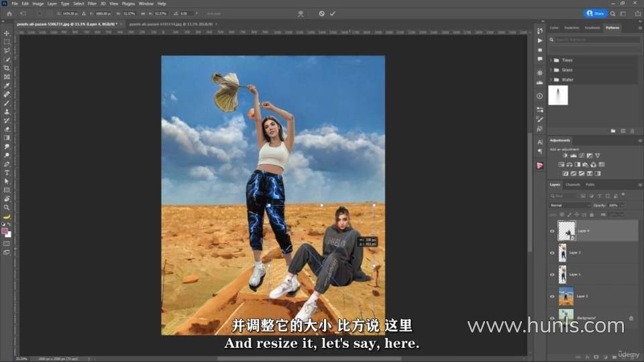Select the Brush tool
Viewport: 644px width, 362px height.
pos(7,103)
